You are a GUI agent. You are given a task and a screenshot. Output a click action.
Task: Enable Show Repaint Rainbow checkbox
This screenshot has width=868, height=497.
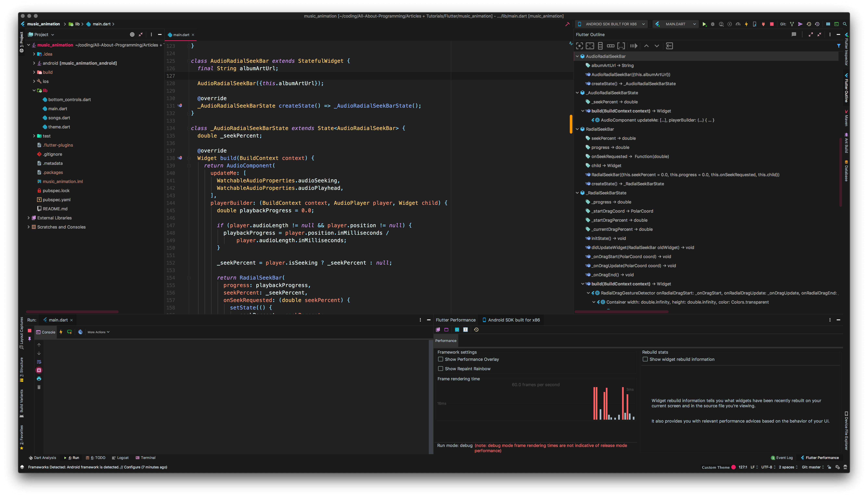[x=440, y=369]
